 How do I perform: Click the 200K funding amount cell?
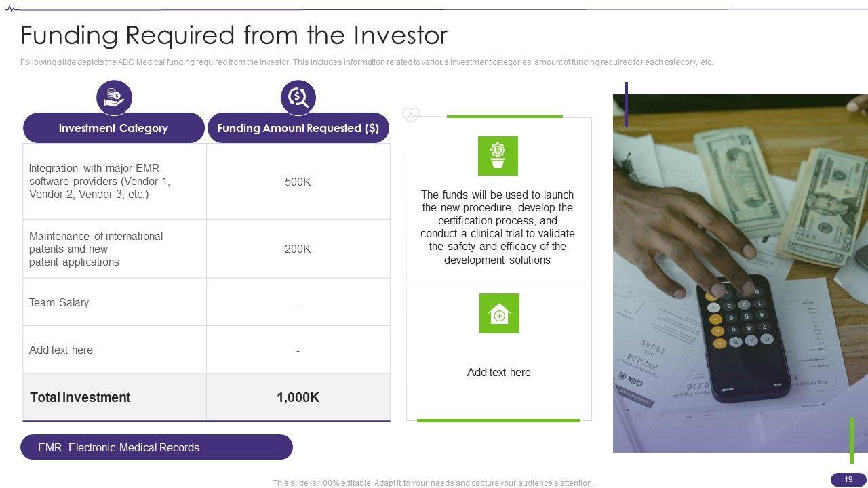[298, 249]
